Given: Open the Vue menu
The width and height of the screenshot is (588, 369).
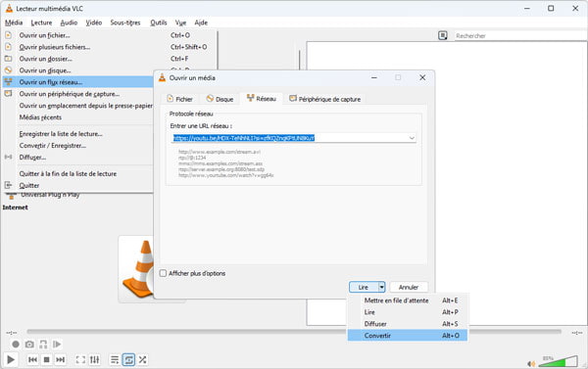Looking at the screenshot, I should coord(180,23).
